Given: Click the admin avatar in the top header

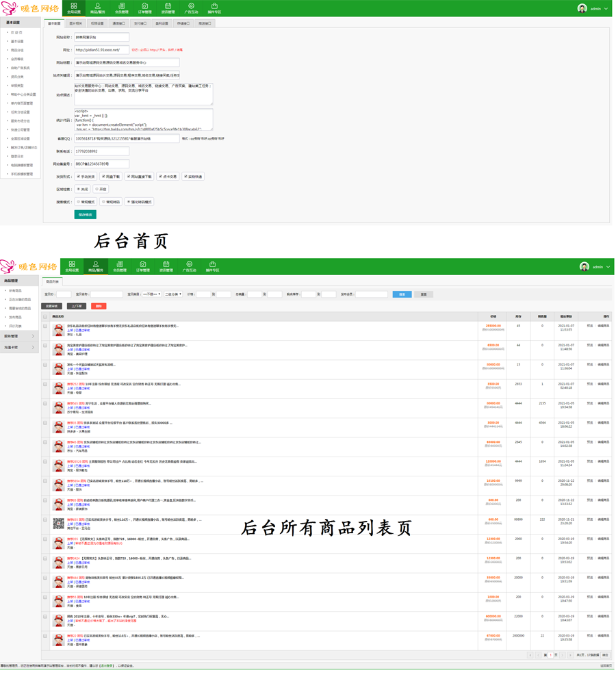Looking at the screenshot, I should 582,9.
